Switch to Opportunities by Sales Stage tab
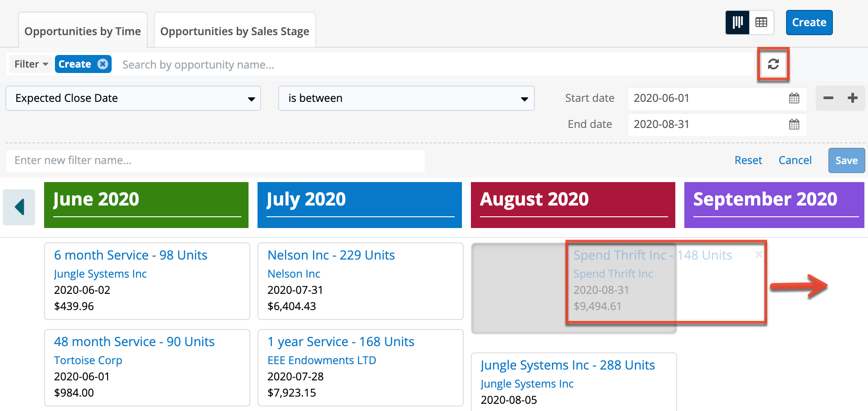The image size is (868, 411). click(x=235, y=31)
